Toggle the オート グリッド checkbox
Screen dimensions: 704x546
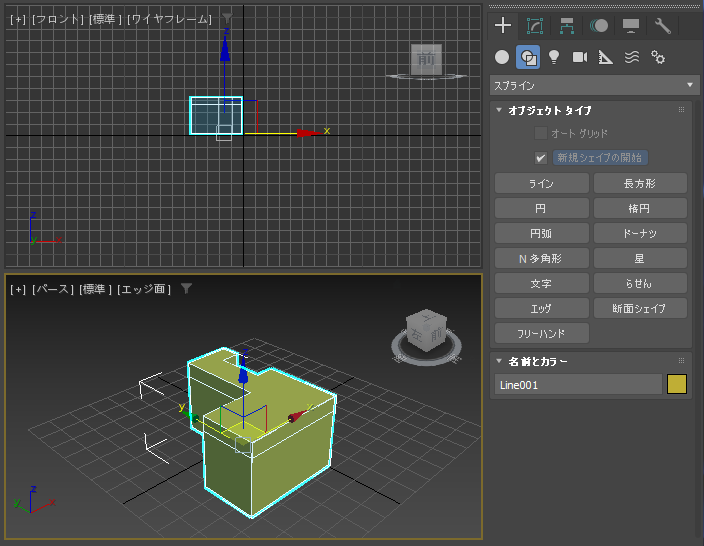541,133
